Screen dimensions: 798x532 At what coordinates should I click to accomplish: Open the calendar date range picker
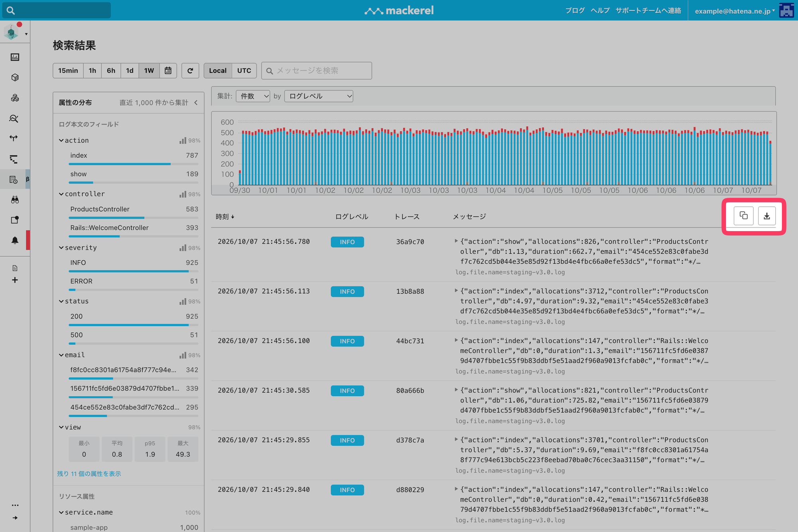pos(168,71)
